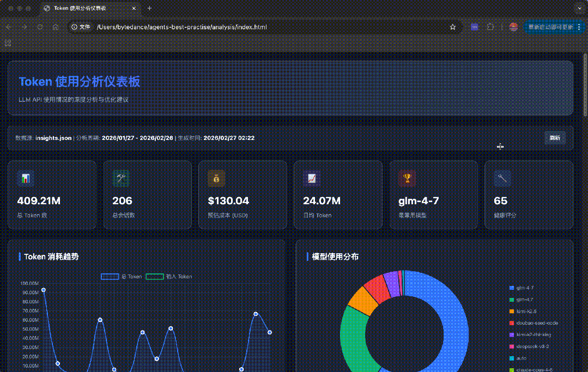Open the browser extensions puzzle icon
The image size is (588, 372).
pos(490,27)
